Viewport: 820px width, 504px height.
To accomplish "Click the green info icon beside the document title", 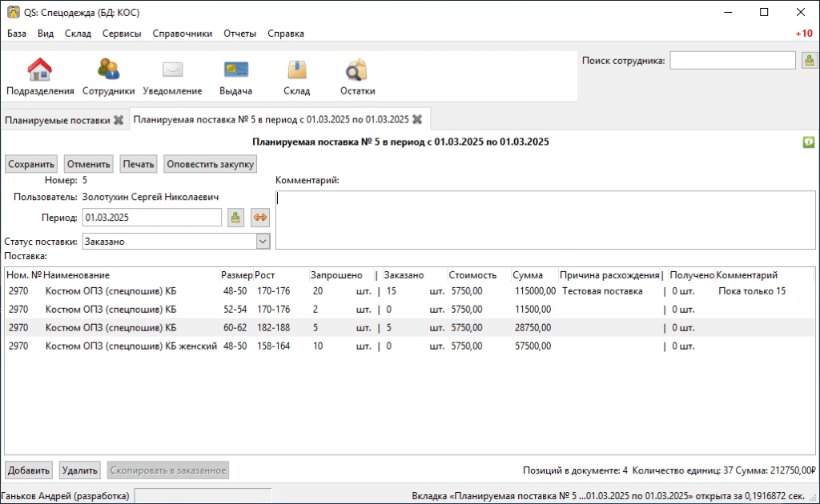I will [809, 142].
